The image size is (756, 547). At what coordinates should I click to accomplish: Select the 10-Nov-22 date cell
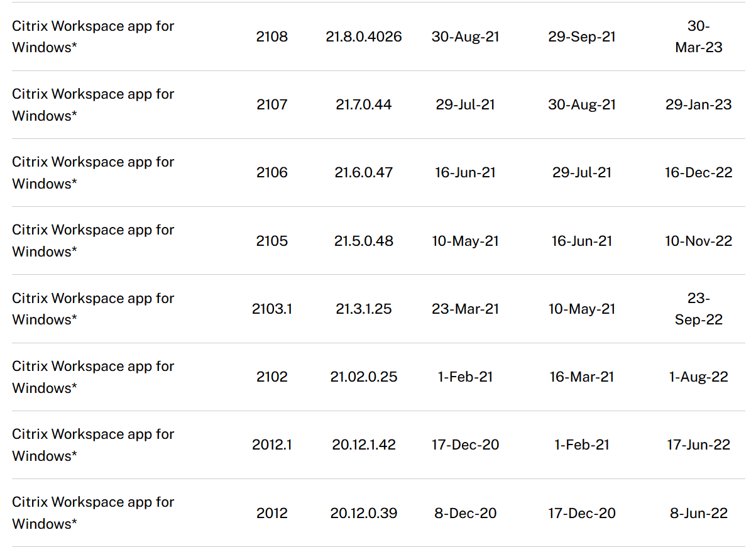(699, 241)
